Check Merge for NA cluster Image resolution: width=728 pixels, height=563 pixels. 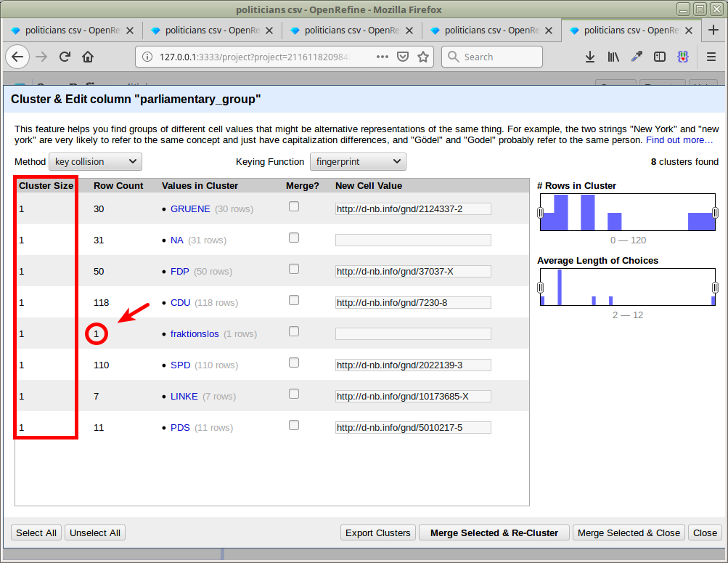(294, 238)
